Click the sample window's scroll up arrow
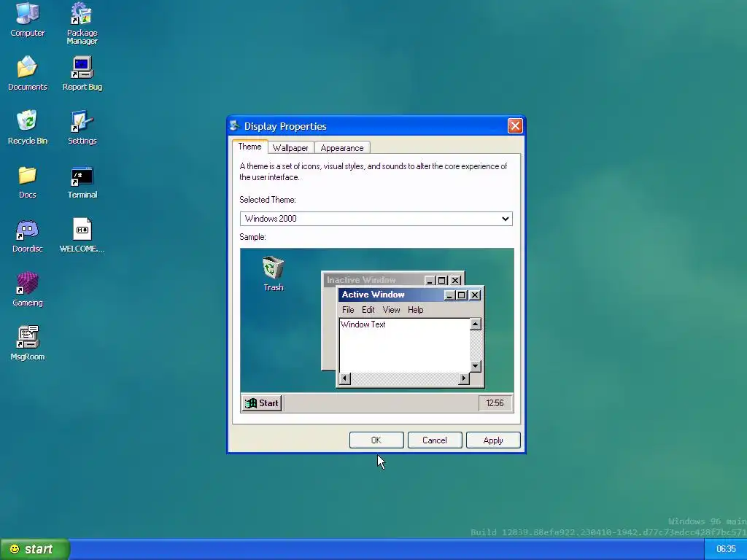 tap(476, 324)
